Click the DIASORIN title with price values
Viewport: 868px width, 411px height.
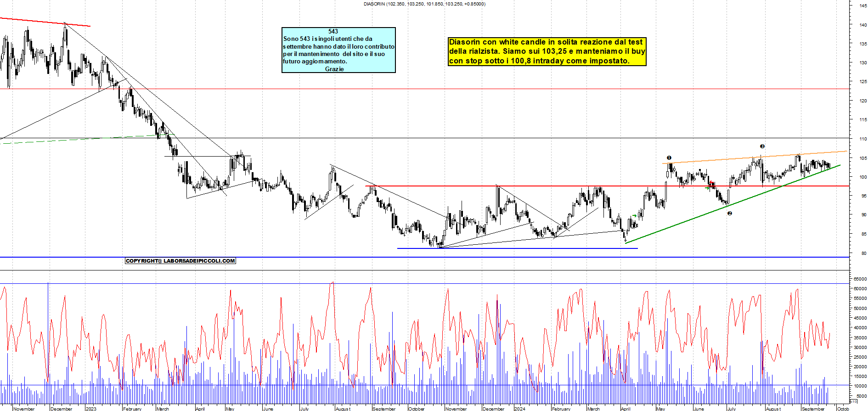pyautogui.click(x=424, y=4)
